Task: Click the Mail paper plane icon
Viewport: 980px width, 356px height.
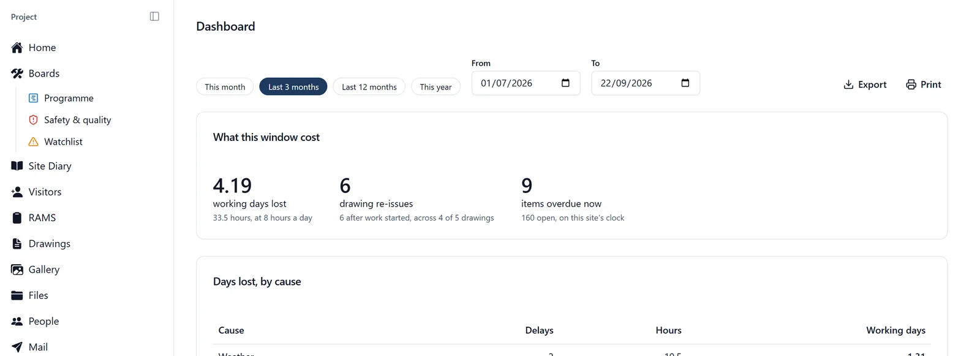Action: point(17,347)
